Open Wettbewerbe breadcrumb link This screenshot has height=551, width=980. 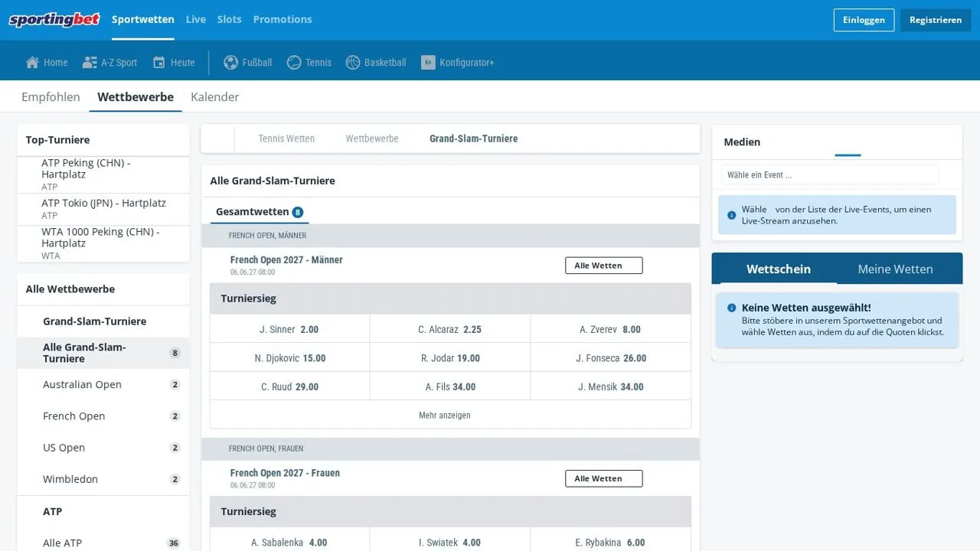(x=372, y=139)
